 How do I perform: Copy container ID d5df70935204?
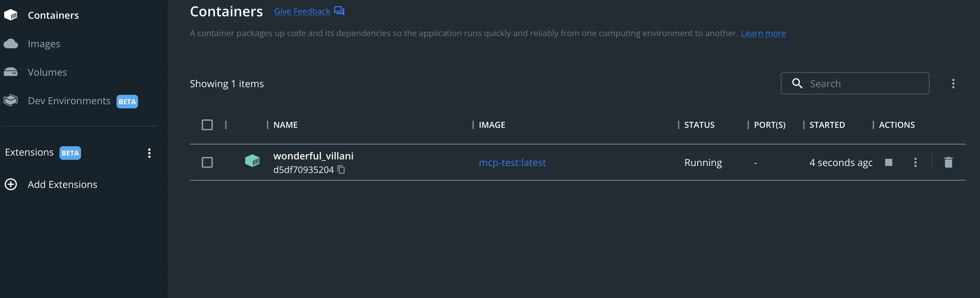click(x=341, y=169)
